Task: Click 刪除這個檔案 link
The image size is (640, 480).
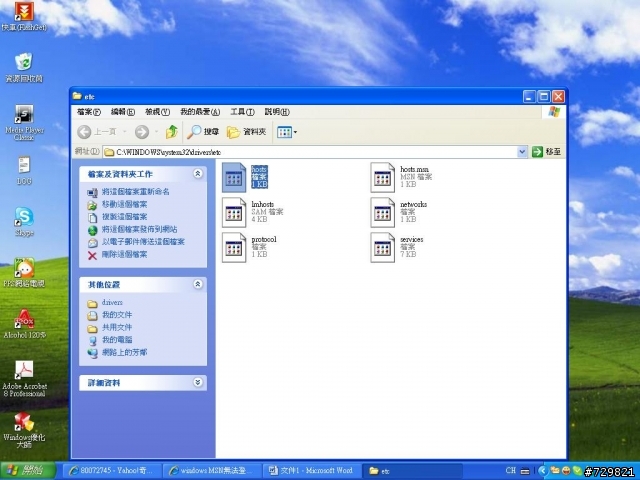Action: (124, 255)
